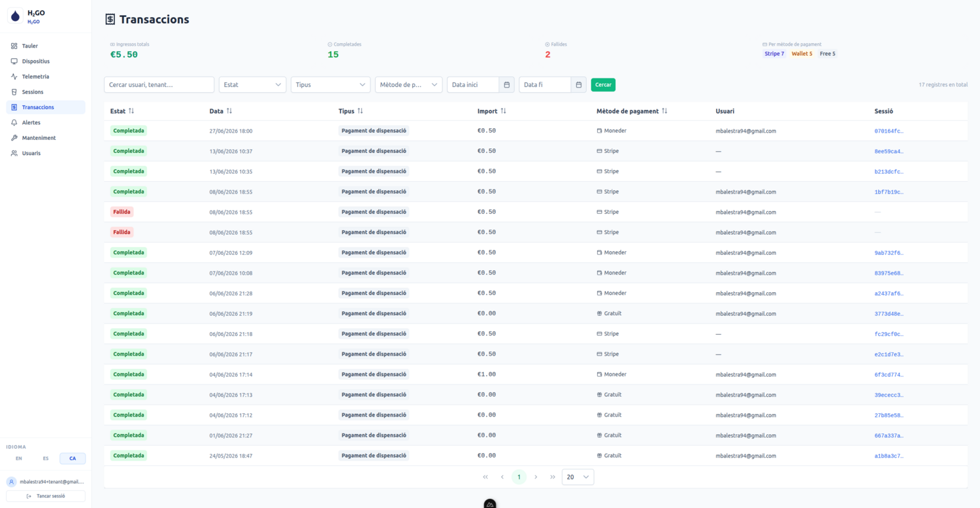Screen dimensions: 980x508
Task: Click the calendar icon next to Data fi
Action: tap(579, 85)
